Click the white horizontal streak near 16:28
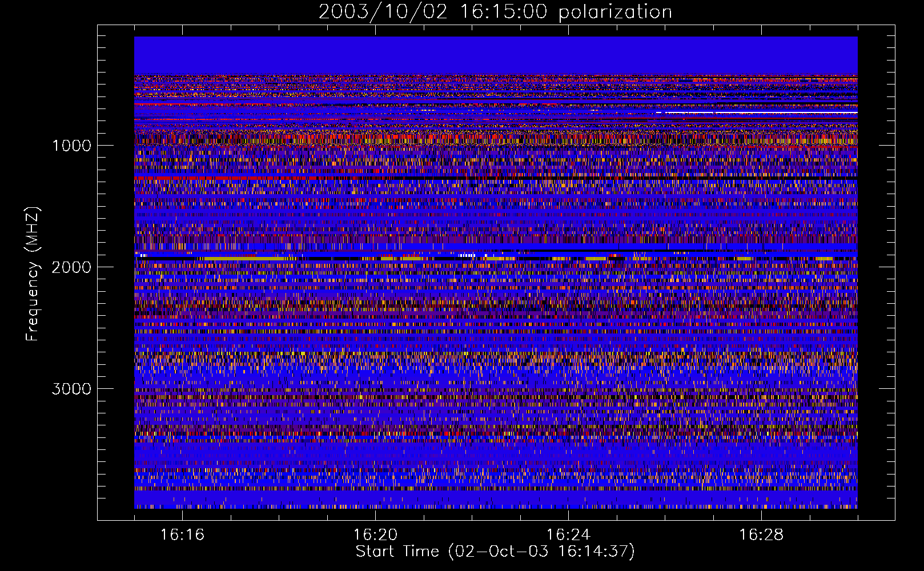Image resolution: width=924 pixels, height=571 pixels. coord(757,113)
